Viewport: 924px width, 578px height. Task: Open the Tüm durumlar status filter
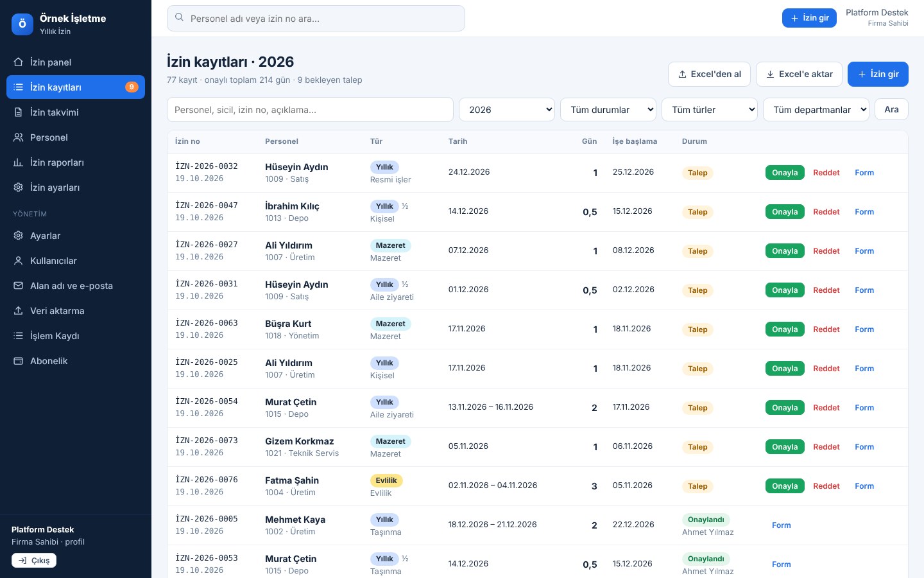click(608, 110)
